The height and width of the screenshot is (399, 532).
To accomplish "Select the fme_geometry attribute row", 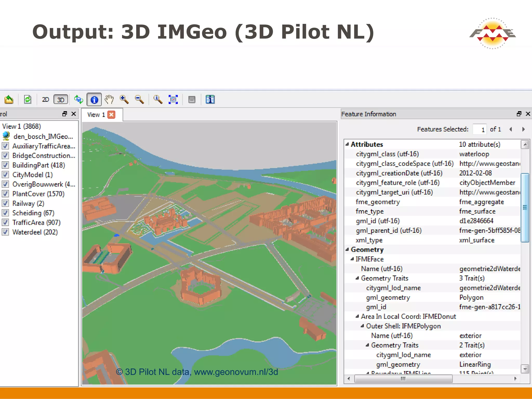I will point(433,202).
